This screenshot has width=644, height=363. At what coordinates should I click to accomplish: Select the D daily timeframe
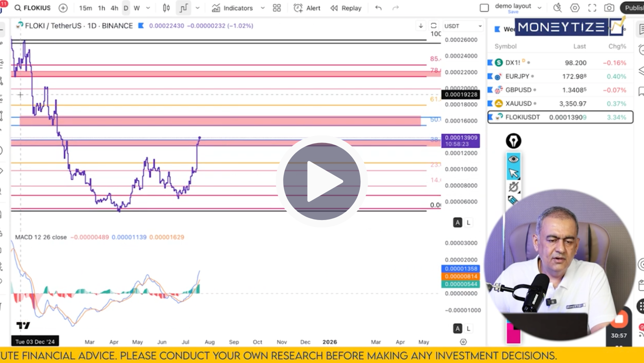(126, 8)
